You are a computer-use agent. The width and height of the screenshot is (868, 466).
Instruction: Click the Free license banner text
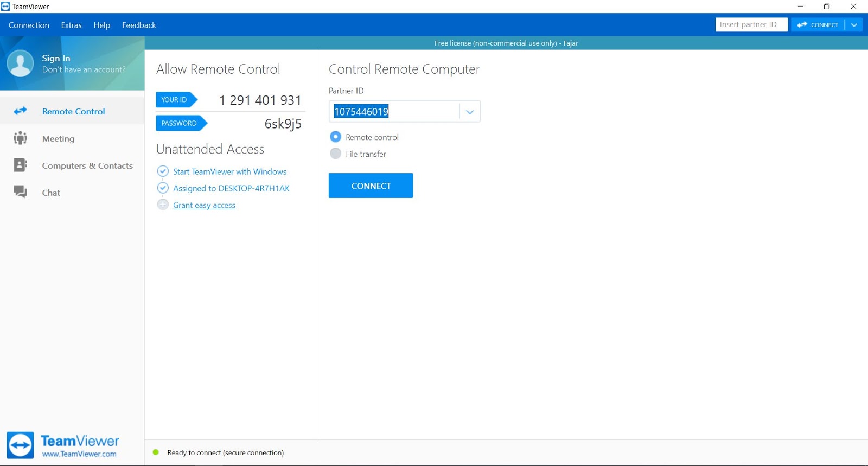(x=506, y=43)
